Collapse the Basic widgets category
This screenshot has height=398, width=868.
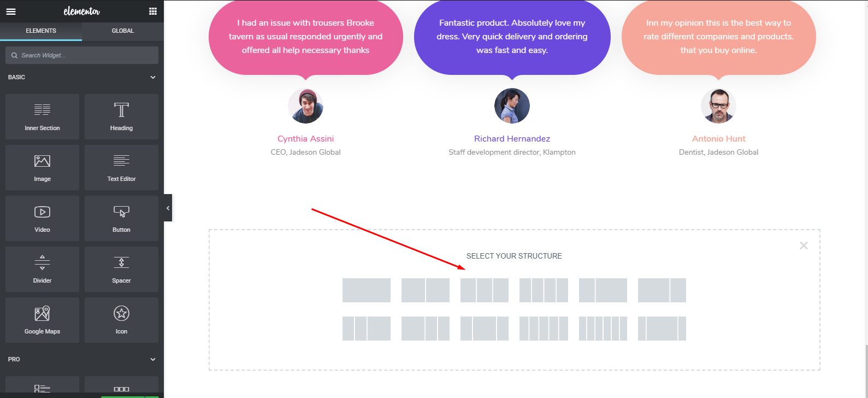point(153,77)
